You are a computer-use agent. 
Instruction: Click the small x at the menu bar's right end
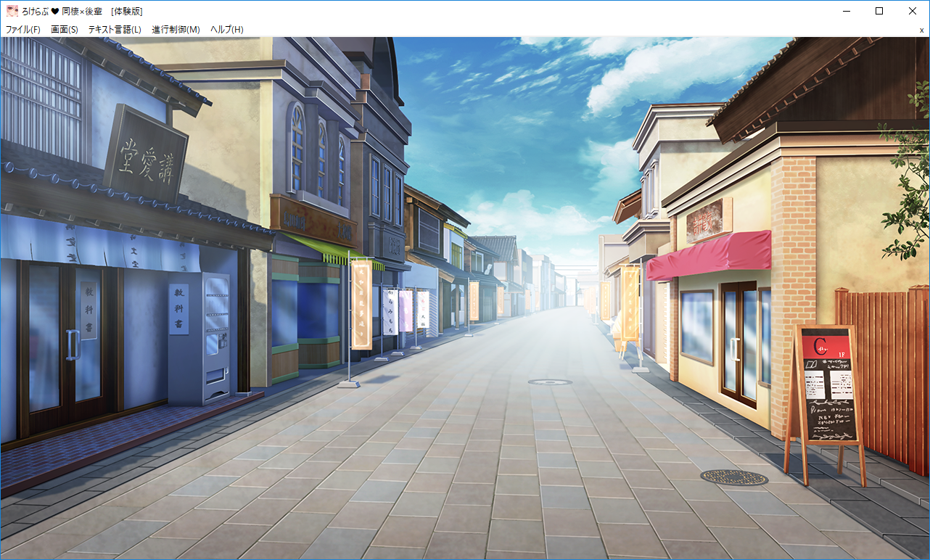922,30
